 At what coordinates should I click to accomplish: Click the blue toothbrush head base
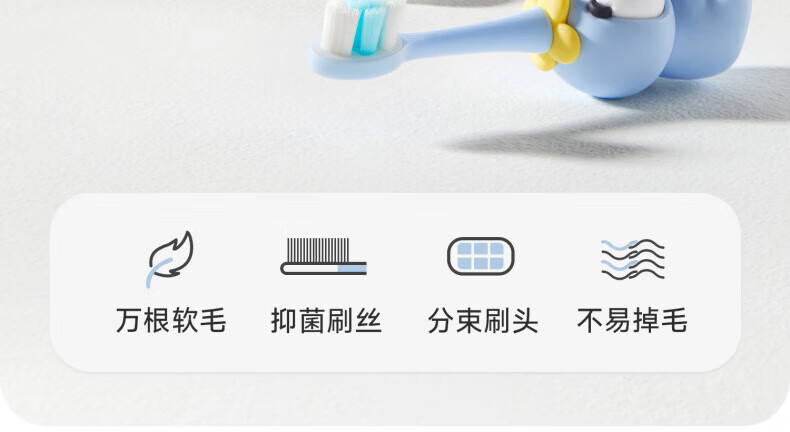coord(355,61)
